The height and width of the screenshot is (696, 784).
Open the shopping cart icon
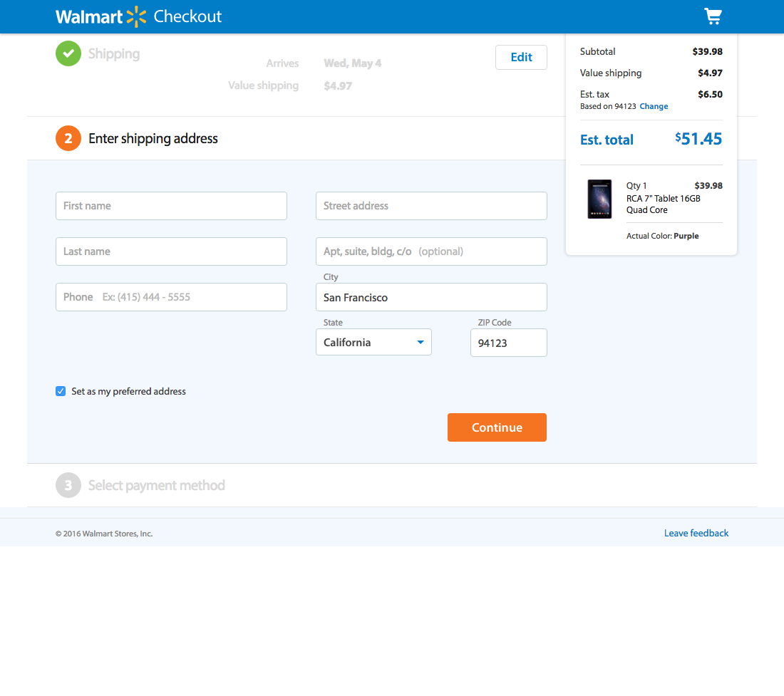point(713,16)
